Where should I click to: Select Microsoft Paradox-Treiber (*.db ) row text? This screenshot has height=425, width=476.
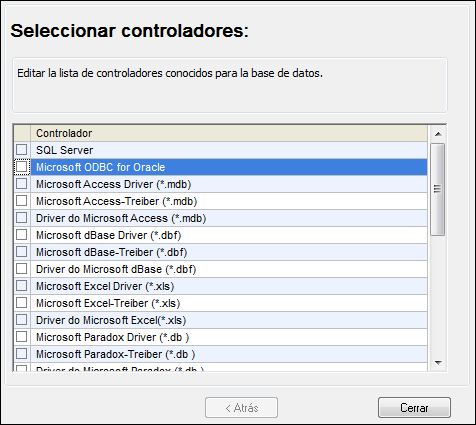point(115,354)
